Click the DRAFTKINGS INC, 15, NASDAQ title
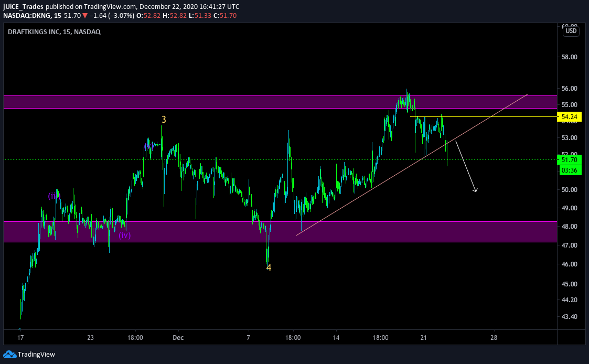The image size is (589, 364). [54, 31]
